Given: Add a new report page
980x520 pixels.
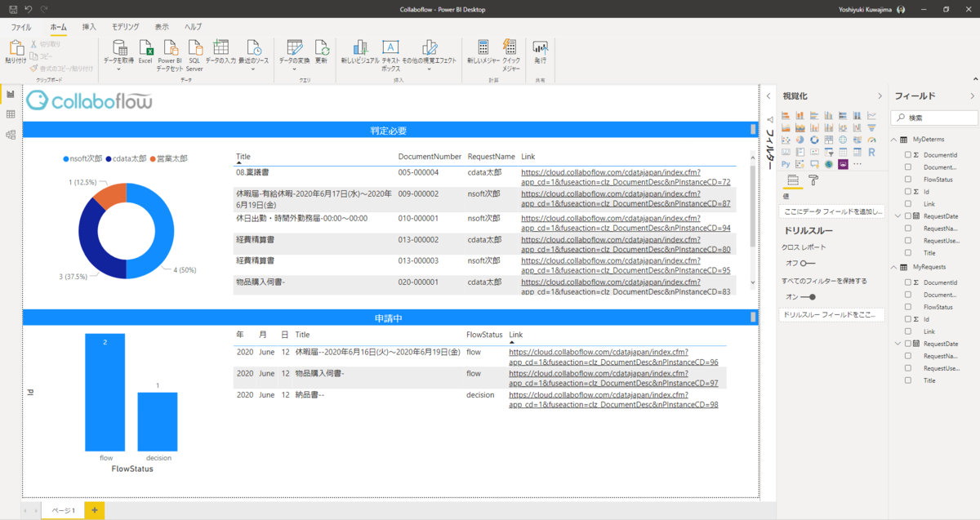Looking at the screenshot, I should pyautogui.click(x=95, y=510).
